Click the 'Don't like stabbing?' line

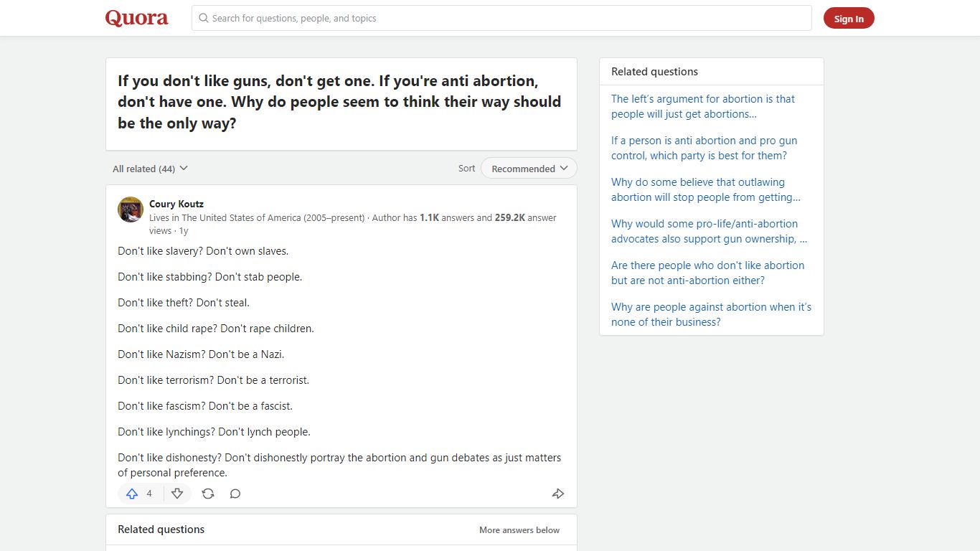coord(210,277)
